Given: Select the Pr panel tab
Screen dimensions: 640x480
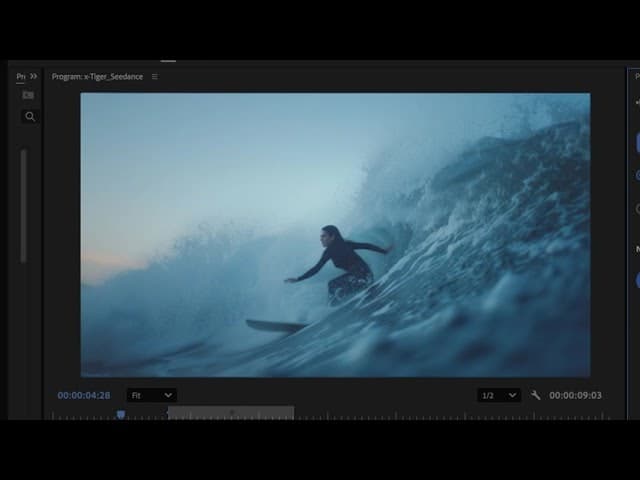Looking at the screenshot, I should (20, 76).
